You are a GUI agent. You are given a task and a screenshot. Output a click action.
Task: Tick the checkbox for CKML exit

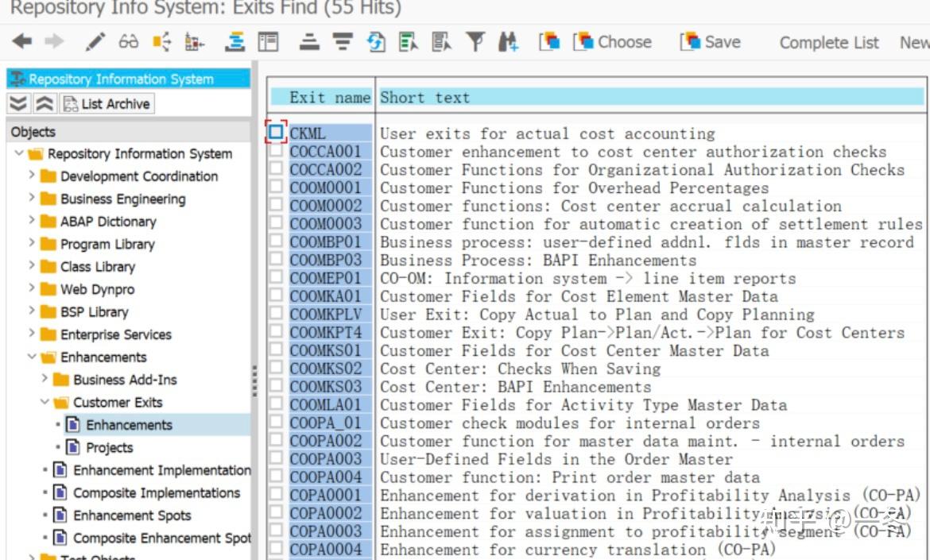[x=276, y=132]
